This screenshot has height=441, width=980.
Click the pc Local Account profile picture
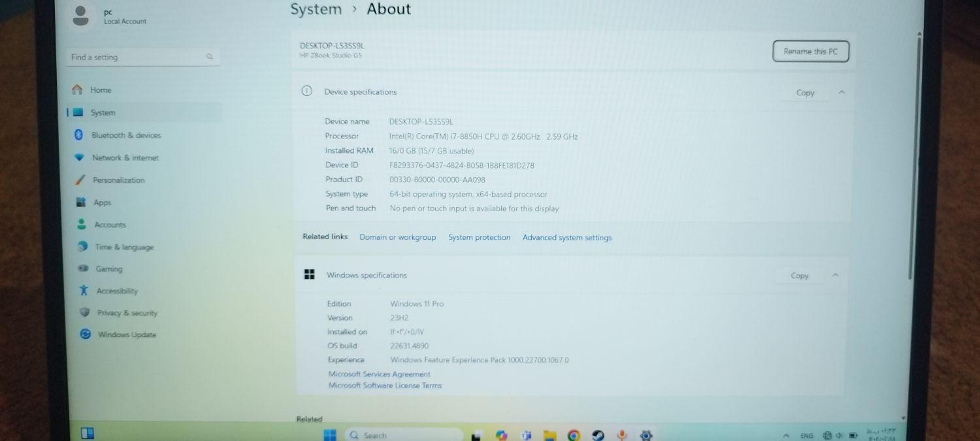(81, 16)
